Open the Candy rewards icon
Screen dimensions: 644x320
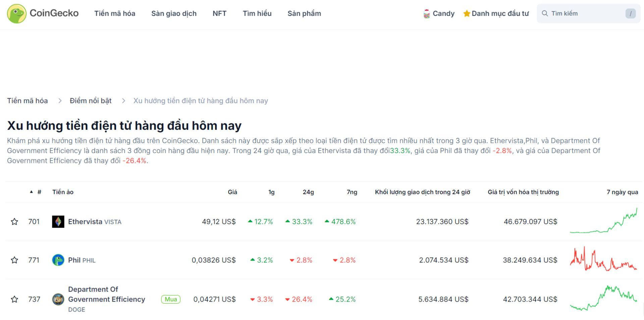[x=426, y=13]
